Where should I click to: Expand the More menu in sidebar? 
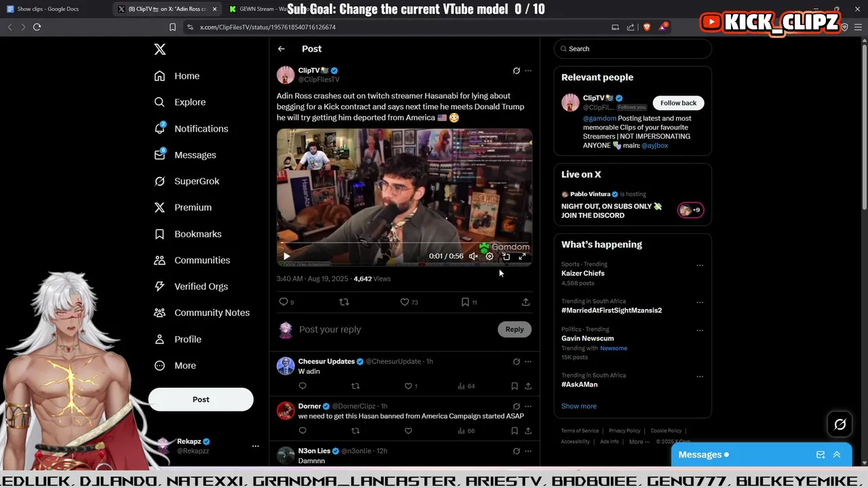coord(175,365)
